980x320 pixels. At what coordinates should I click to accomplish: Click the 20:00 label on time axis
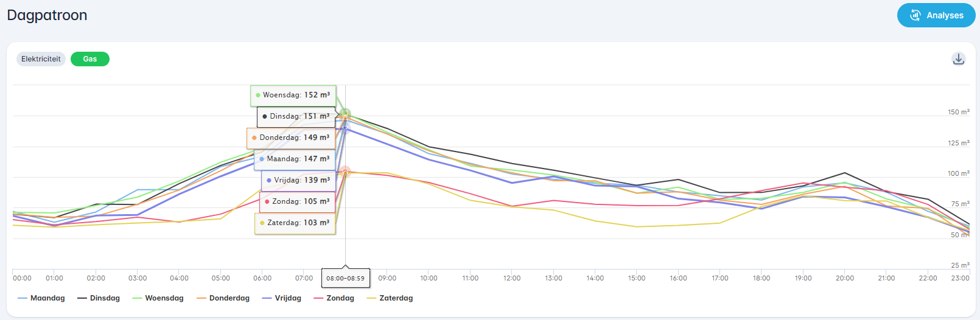(844, 278)
